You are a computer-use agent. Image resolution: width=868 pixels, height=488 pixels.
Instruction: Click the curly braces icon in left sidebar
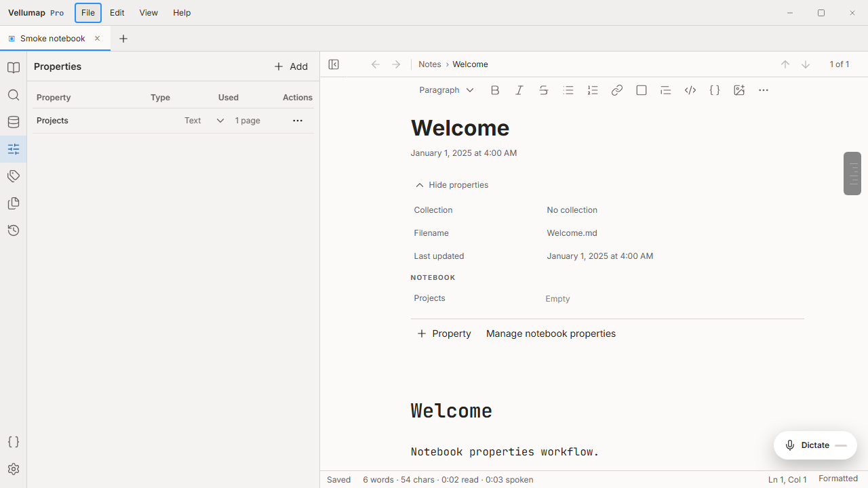click(14, 442)
